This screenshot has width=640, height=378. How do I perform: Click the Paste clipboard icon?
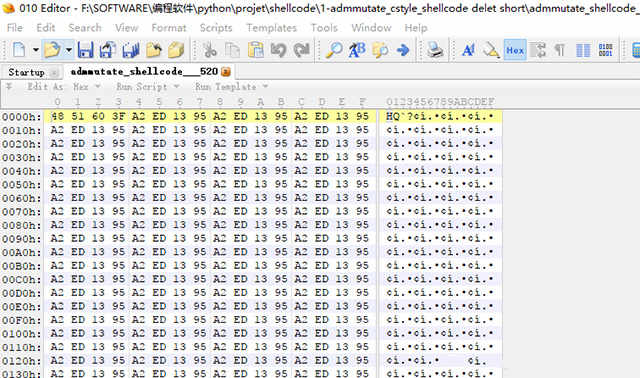point(256,50)
